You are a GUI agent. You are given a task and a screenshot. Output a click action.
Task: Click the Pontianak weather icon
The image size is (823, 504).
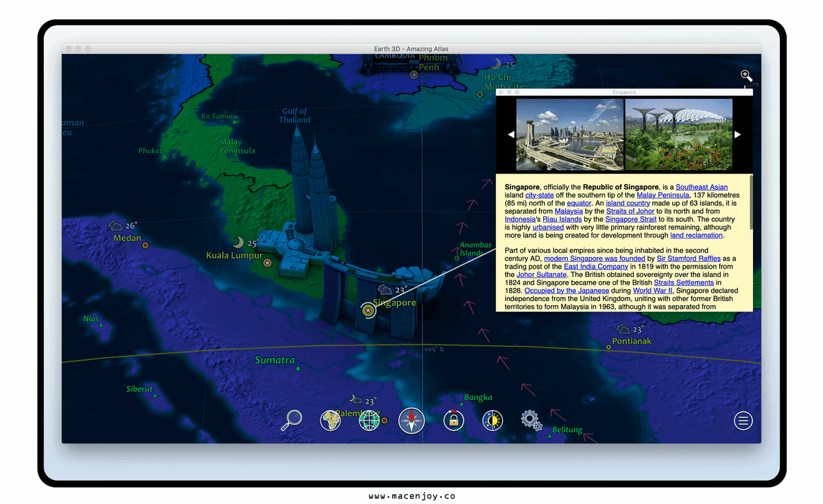[623, 329]
